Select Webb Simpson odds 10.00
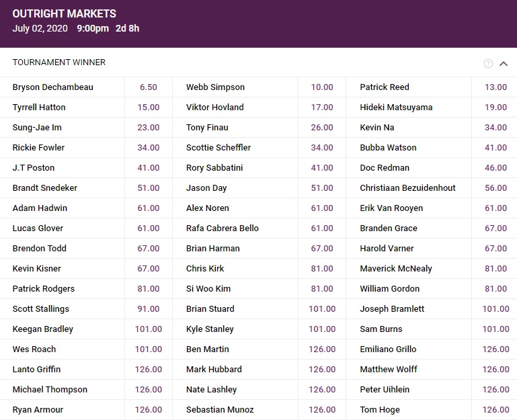Viewport: 517px width, 420px height. [322, 87]
